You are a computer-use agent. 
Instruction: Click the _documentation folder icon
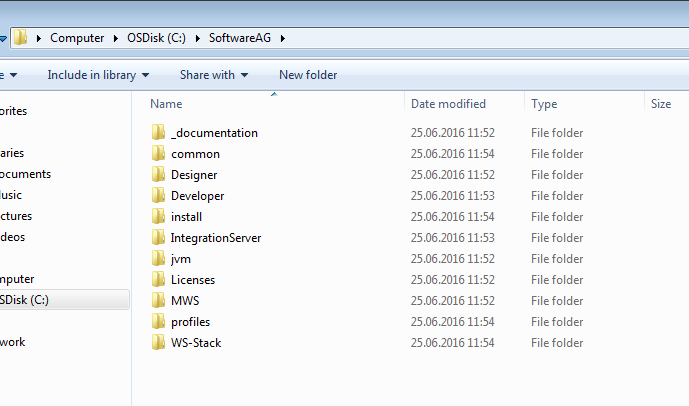click(158, 132)
